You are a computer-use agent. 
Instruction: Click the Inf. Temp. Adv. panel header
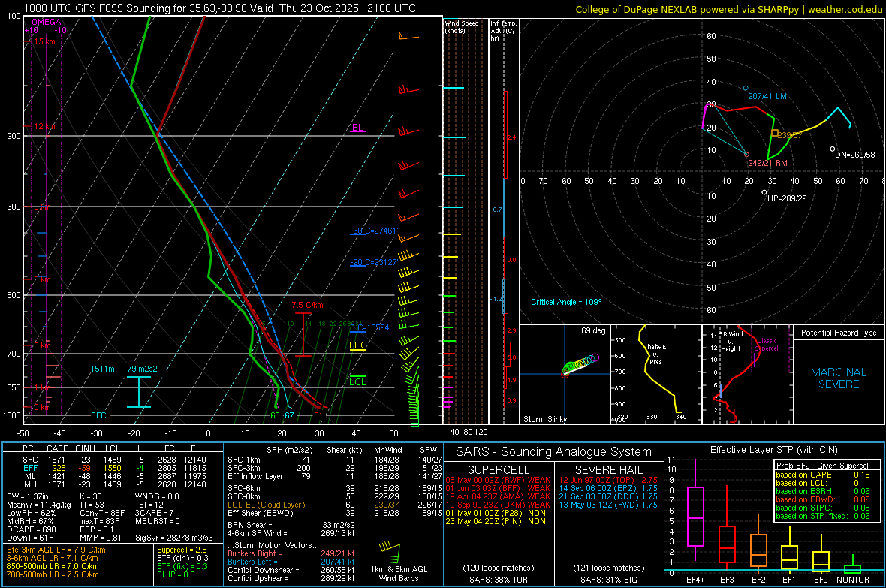click(x=503, y=31)
